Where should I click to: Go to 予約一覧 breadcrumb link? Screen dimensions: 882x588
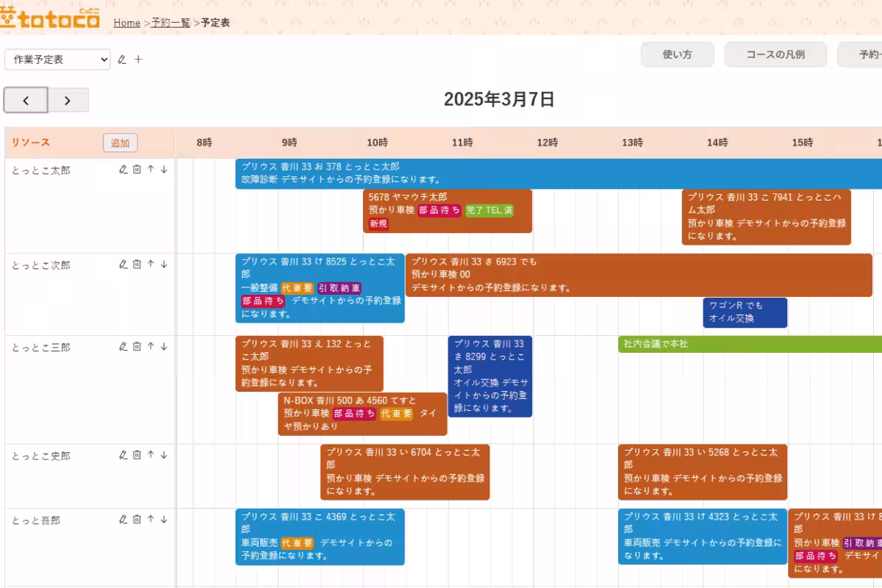pos(171,23)
